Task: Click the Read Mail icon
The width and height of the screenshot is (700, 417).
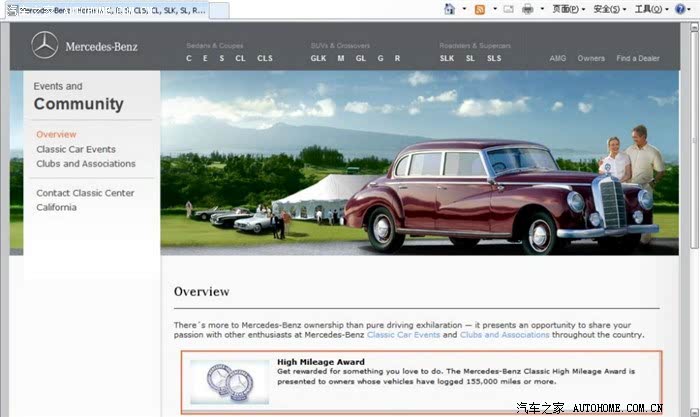Action: pos(508,9)
